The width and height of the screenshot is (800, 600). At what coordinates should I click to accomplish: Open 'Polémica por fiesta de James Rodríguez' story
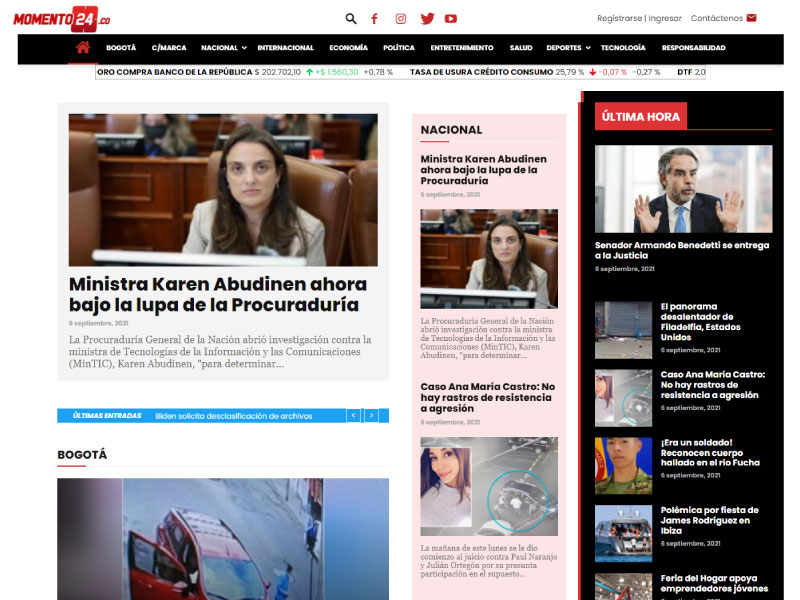(x=709, y=520)
